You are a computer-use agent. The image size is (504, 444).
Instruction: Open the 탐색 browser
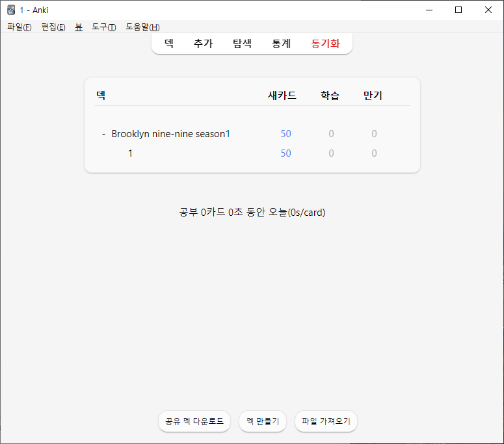242,44
